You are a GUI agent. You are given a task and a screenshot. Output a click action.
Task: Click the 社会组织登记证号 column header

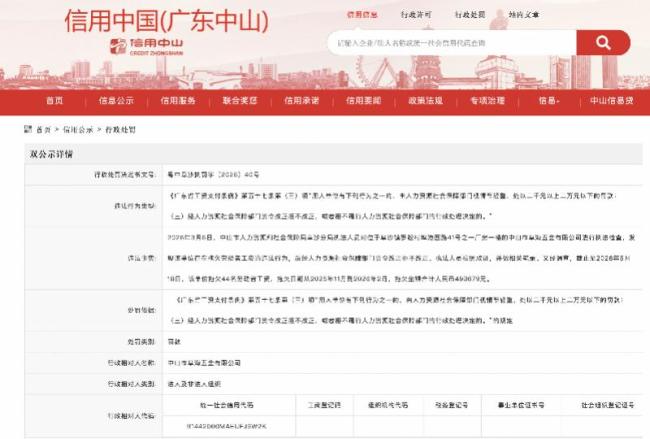[x=608, y=405]
